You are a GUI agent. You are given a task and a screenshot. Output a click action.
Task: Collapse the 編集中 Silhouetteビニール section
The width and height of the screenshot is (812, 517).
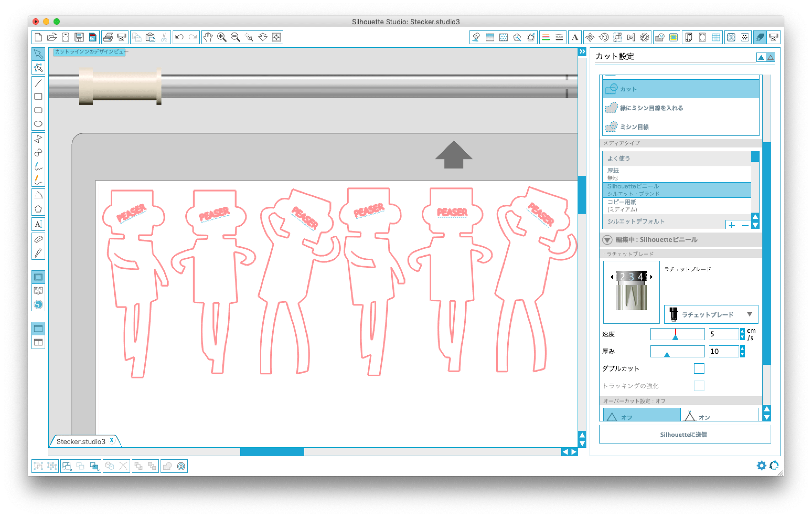(x=607, y=240)
